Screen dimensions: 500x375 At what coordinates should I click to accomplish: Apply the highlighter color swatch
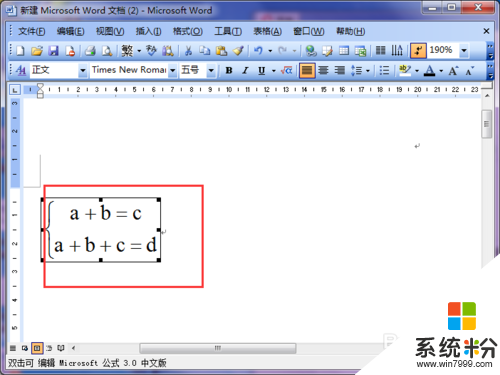405,71
